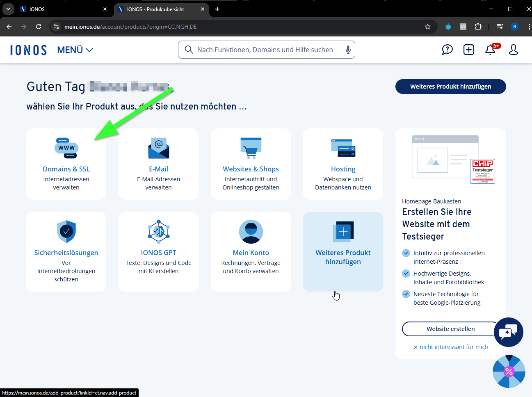
Task: Click the microphone voice search icon
Action: tap(348, 50)
